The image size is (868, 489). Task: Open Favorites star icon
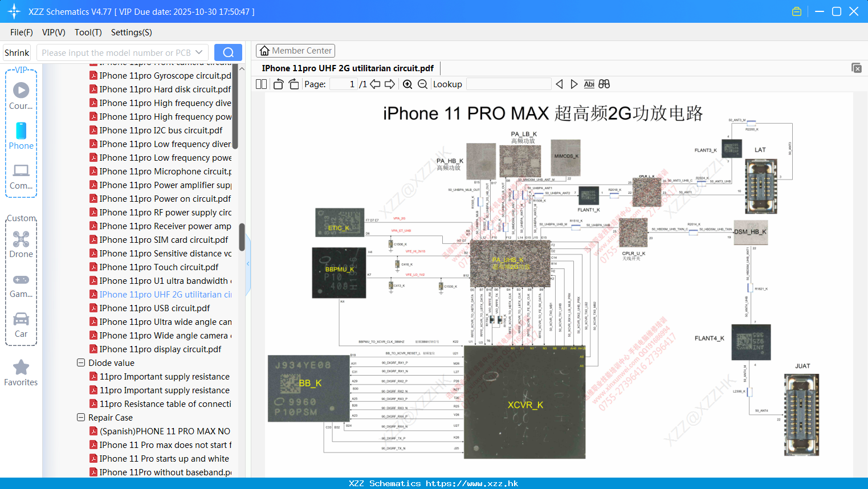21,373
